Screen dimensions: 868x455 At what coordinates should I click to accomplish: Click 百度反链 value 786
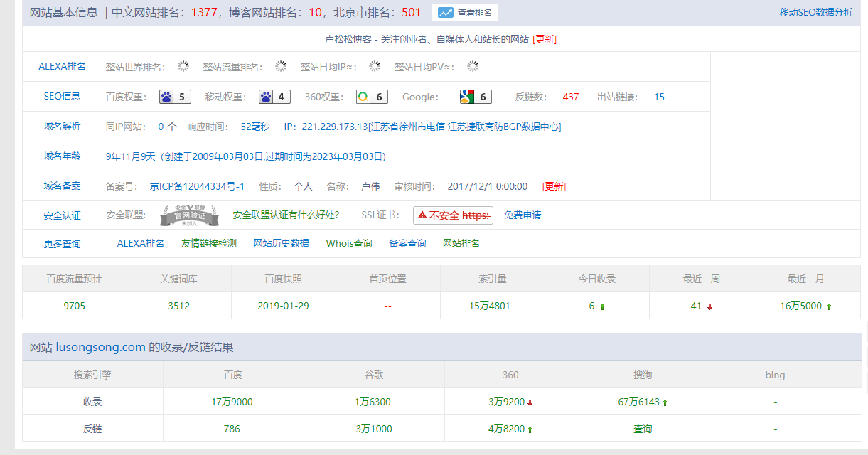tap(232, 429)
